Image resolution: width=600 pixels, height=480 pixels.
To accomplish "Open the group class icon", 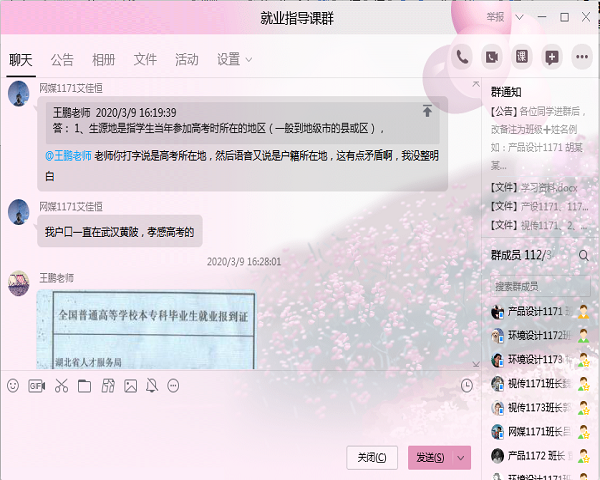I will [522, 57].
